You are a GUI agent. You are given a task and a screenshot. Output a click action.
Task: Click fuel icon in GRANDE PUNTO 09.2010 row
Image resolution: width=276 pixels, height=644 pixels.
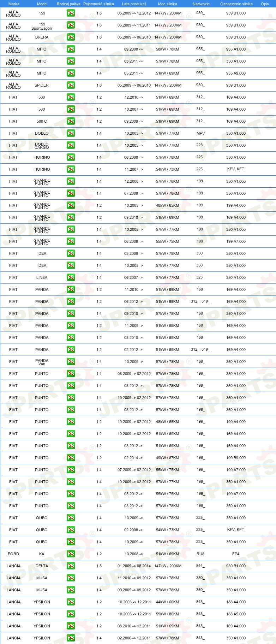[71, 217]
